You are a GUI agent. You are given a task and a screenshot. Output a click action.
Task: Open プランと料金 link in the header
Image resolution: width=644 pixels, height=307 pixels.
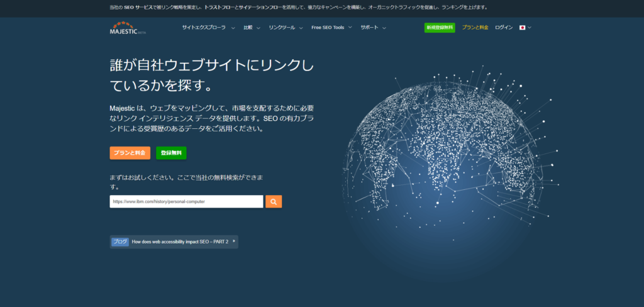click(x=475, y=28)
